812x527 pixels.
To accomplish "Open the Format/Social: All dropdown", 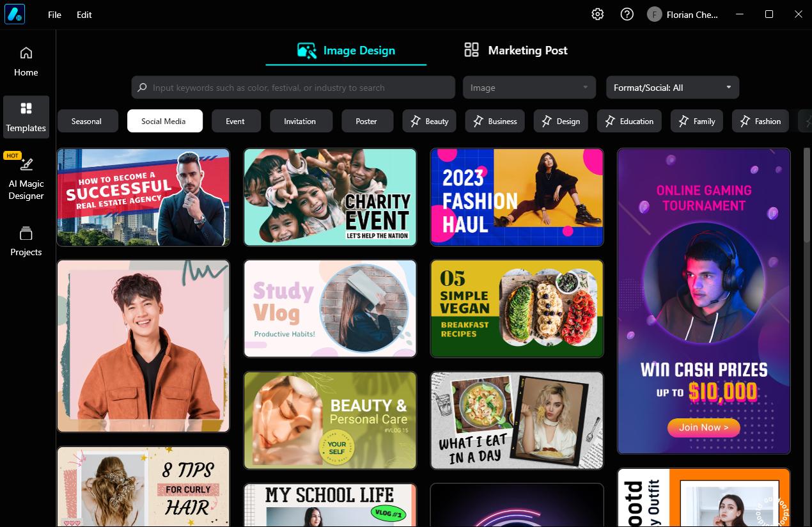I will 672,87.
